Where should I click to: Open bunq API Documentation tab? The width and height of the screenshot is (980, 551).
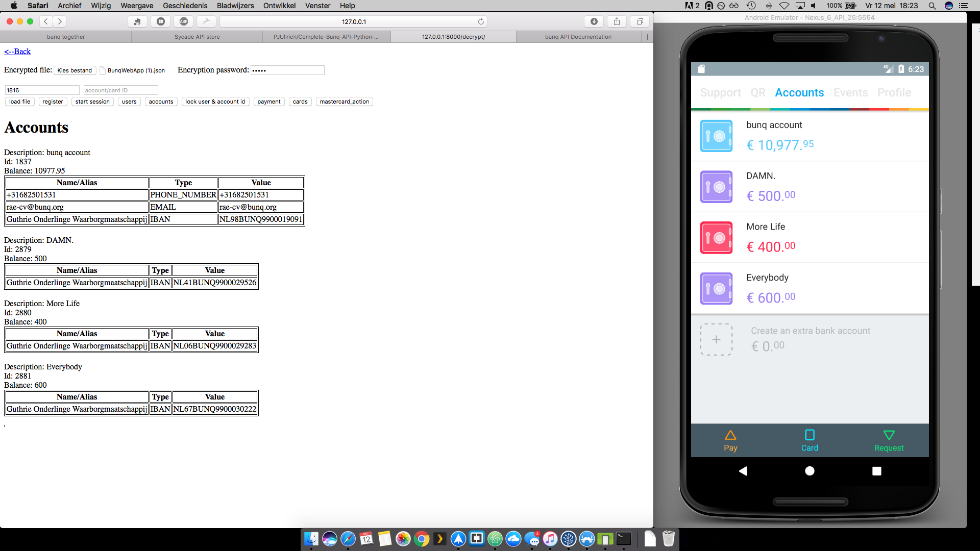578,37
